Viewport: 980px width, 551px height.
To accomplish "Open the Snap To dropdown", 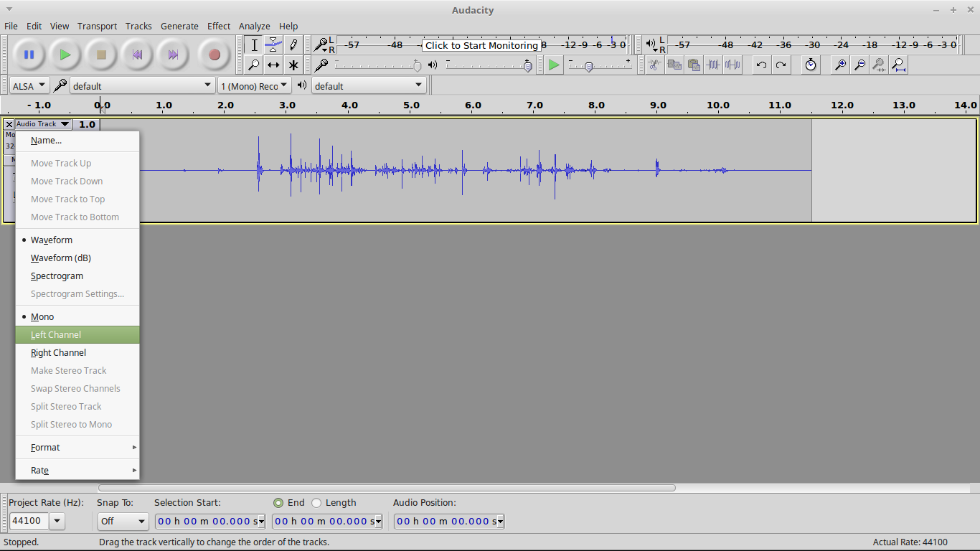I will [123, 522].
